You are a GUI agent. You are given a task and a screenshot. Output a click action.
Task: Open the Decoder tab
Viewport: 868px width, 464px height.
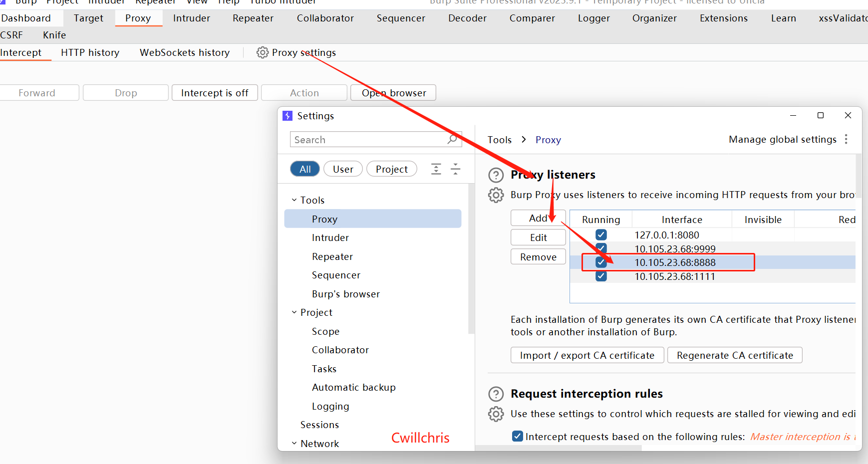(467, 18)
